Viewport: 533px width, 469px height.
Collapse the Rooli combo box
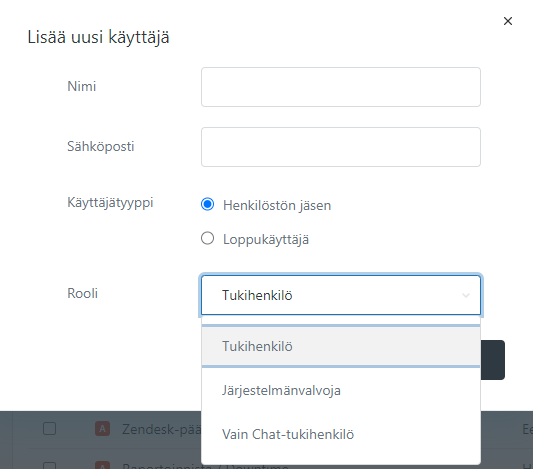click(x=341, y=295)
